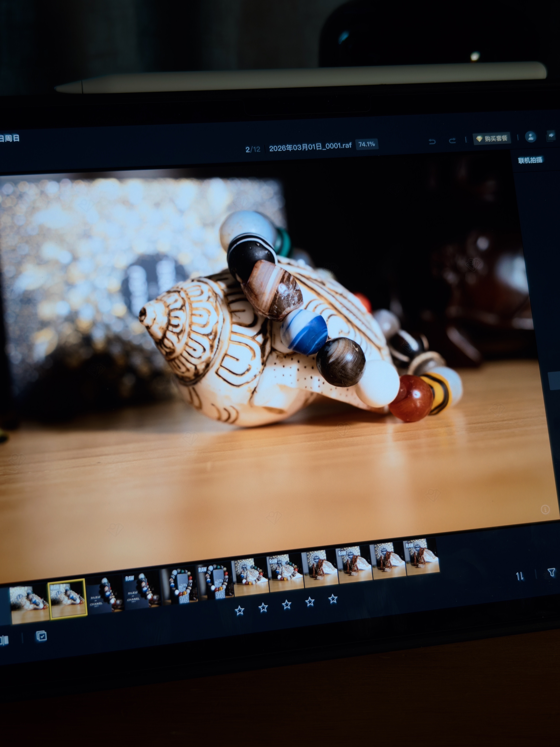Open the 联机拍摄 tethered shooting tab
This screenshot has height=747, width=560.
[x=530, y=160]
